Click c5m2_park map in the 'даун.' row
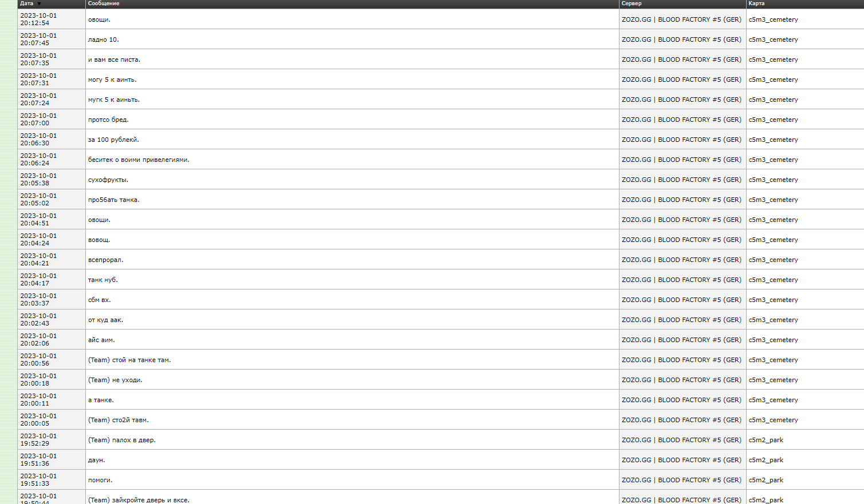This screenshot has height=504, width=864. click(766, 460)
